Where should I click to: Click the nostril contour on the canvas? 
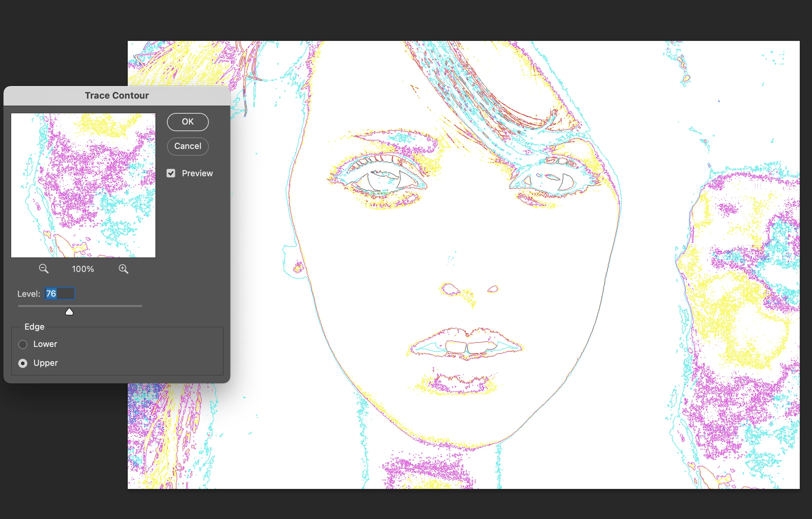(x=450, y=290)
